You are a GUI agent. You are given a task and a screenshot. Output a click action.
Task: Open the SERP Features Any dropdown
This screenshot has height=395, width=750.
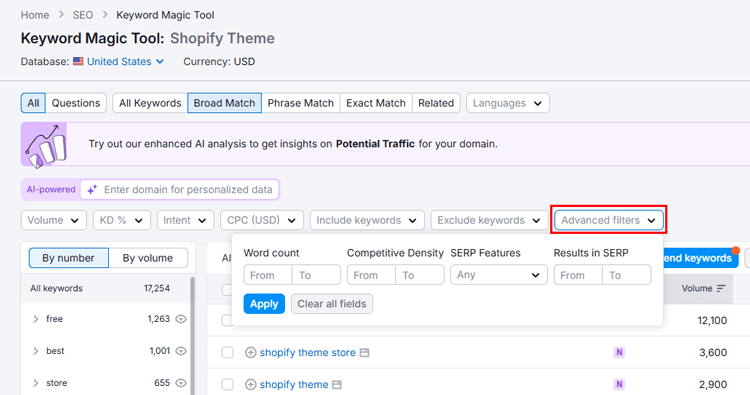coord(499,275)
